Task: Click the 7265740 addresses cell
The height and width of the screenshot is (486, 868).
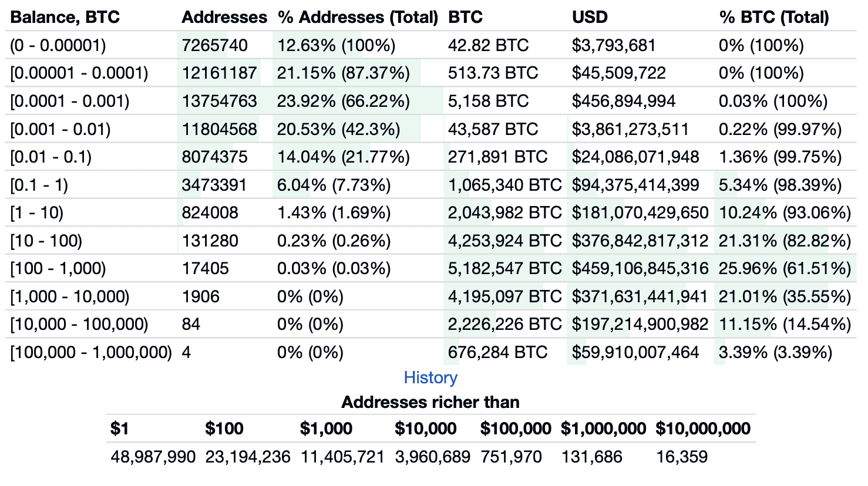Action: [215, 45]
